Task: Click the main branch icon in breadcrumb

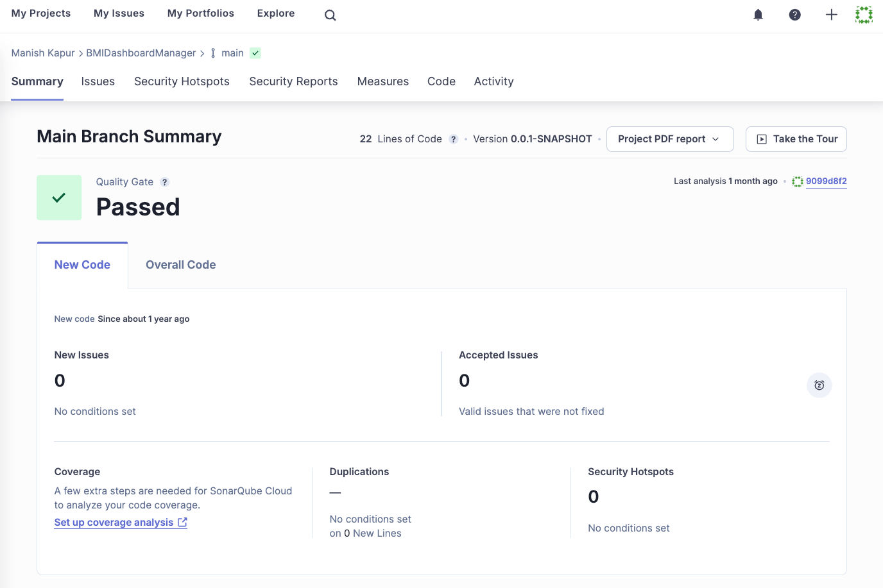Action: 213,53
